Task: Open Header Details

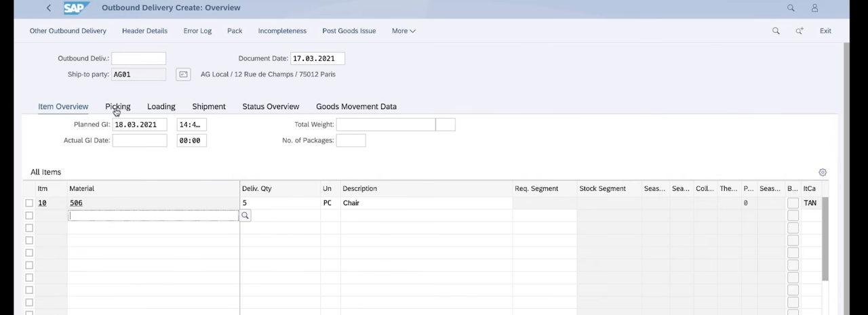Action: pyautogui.click(x=144, y=31)
